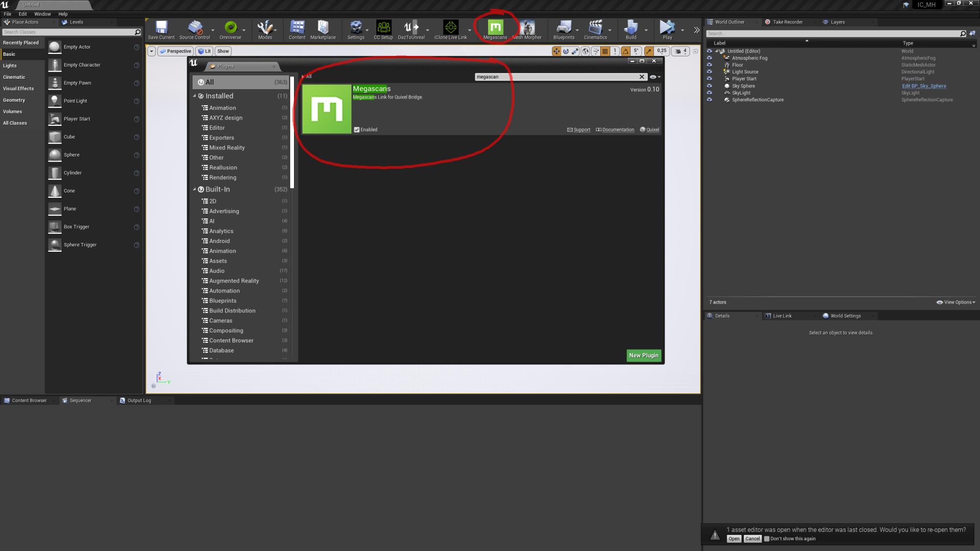Image resolution: width=980 pixels, height=551 pixels.
Task: Select the scale gizmo mode
Action: point(575,51)
